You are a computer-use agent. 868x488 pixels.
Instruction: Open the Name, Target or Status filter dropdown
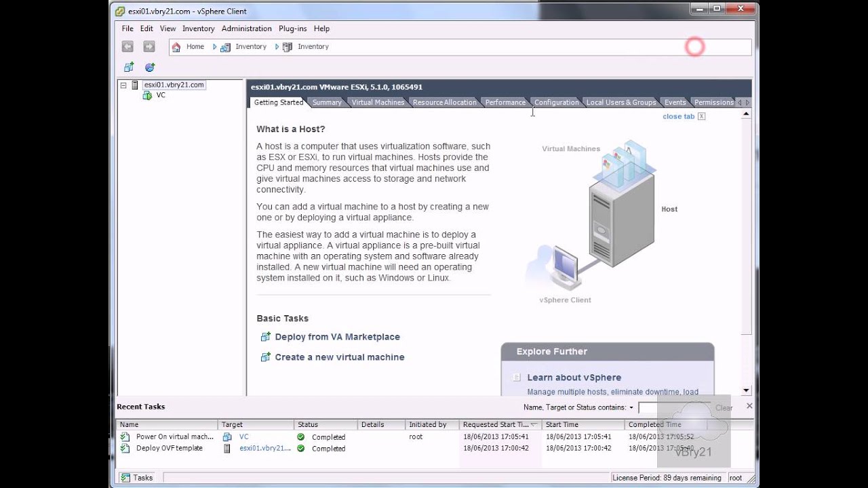(x=631, y=407)
